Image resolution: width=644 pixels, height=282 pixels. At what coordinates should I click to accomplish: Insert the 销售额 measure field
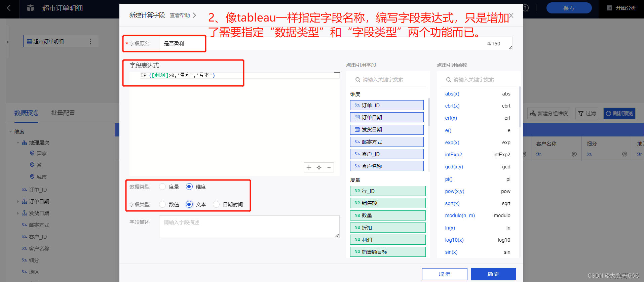coord(388,203)
